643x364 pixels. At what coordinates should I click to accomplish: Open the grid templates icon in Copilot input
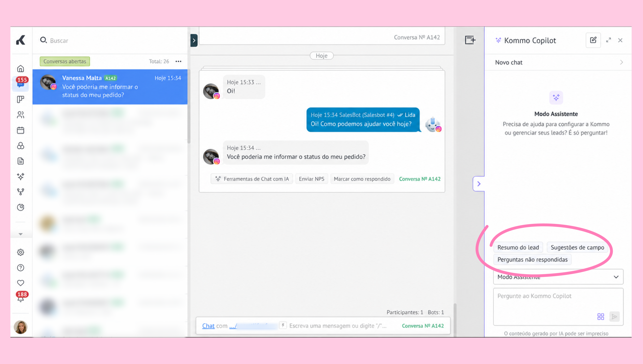[x=600, y=316]
